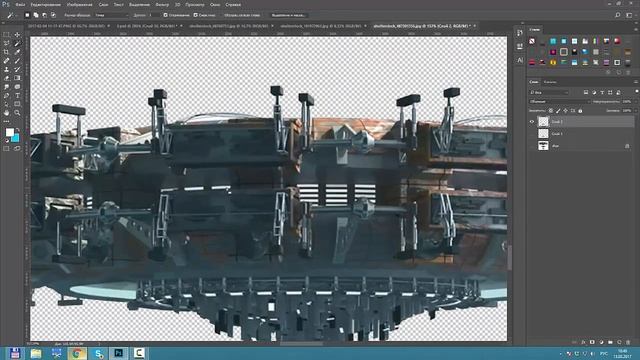This screenshot has height=360, width=640.
Task: Click the create new layer icon
Action: 619,342
